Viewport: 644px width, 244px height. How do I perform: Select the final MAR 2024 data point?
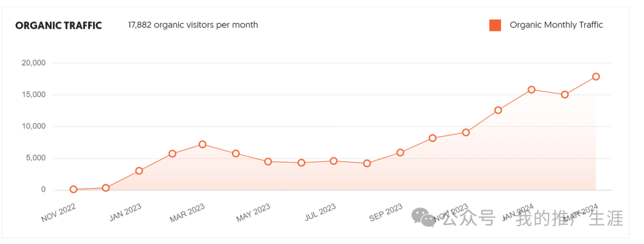[x=596, y=77]
